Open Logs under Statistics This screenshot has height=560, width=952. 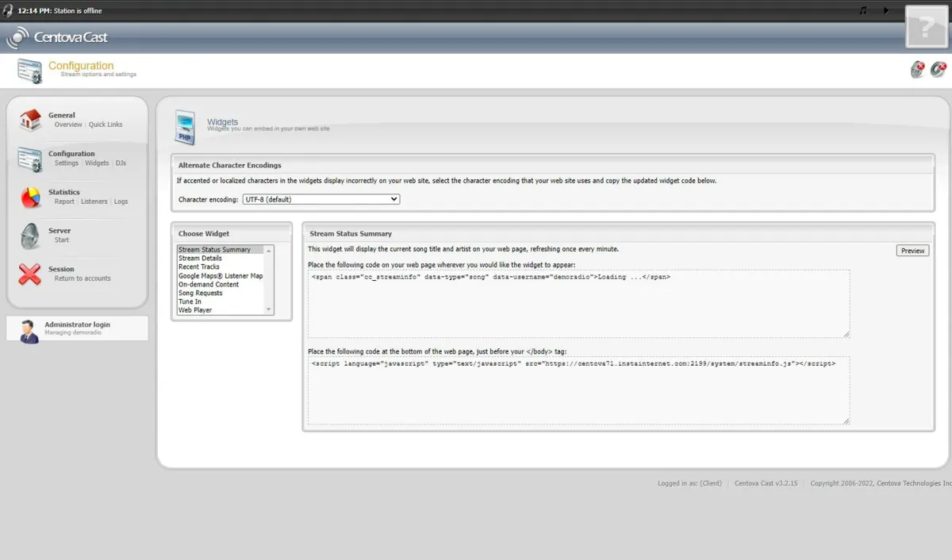pyautogui.click(x=121, y=201)
